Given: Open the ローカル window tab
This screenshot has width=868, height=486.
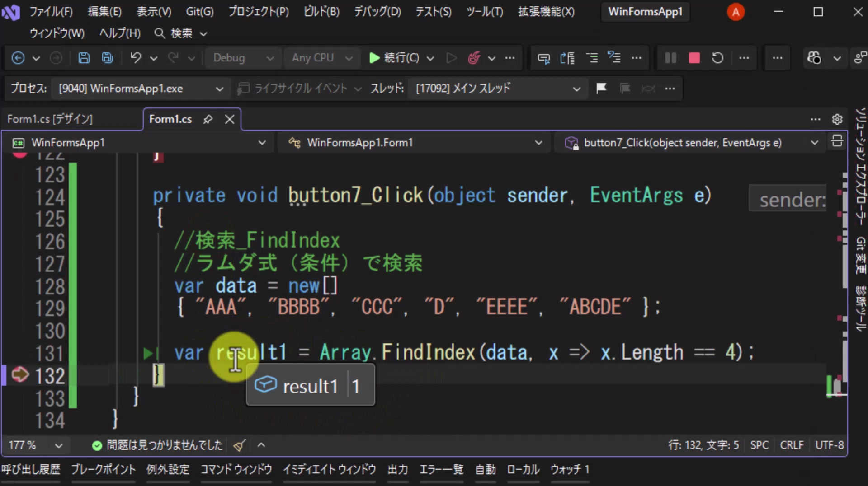Looking at the screenshot, I should tap(523, 470).
